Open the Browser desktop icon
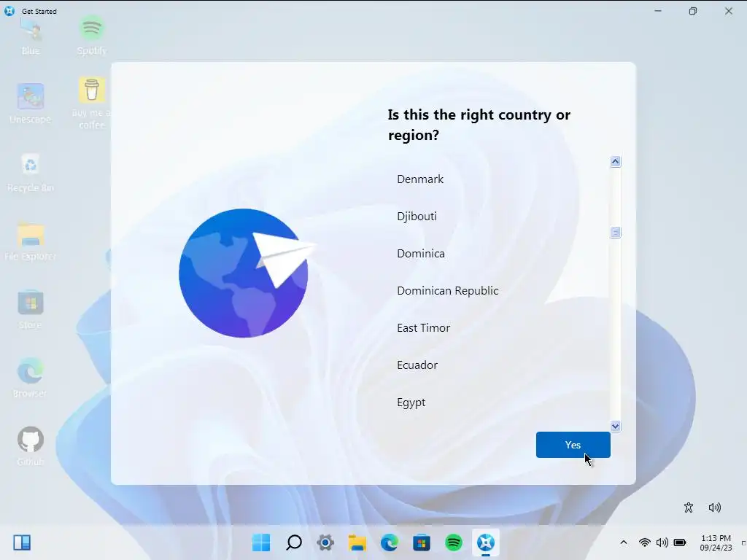This screenshot has height=560, width=747. (x=31, y=378)
